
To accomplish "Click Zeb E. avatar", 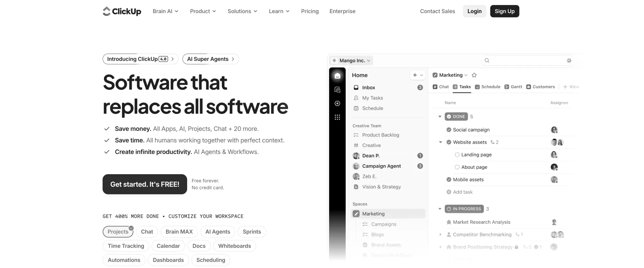I will [356, 177].
